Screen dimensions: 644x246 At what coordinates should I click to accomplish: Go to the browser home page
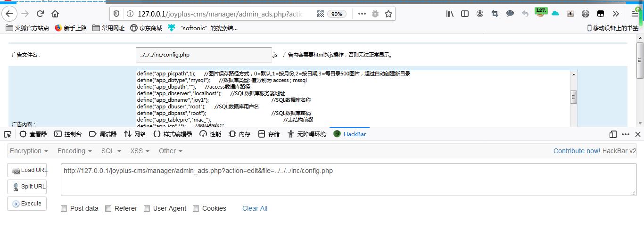tap(55, 14)
